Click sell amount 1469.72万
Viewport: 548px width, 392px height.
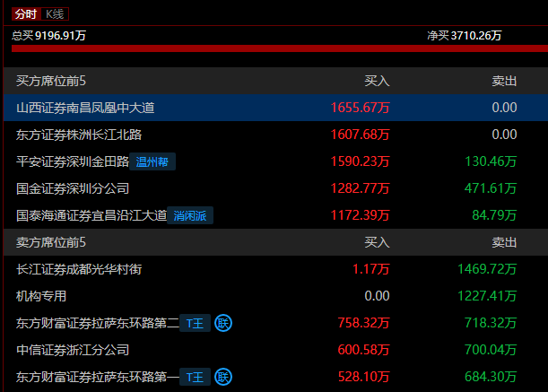(x=487, y=269)
